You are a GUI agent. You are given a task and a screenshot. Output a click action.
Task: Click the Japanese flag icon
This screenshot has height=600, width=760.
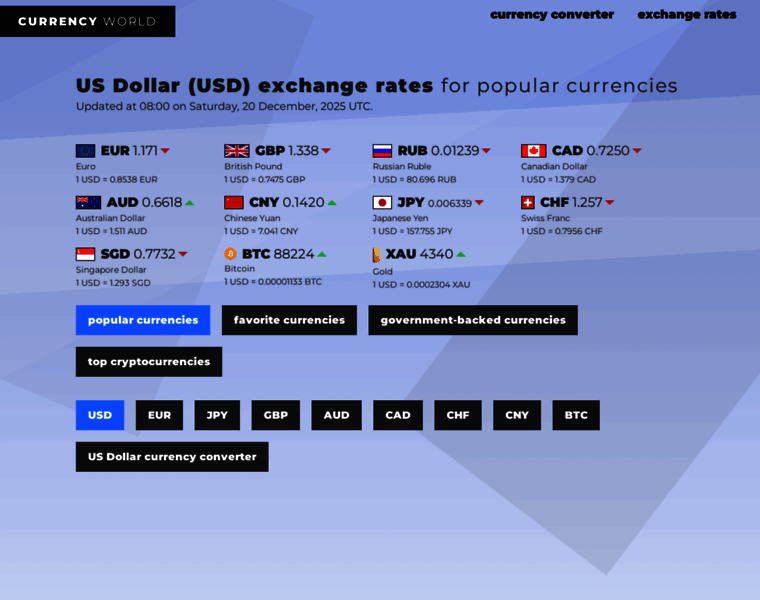(x=382, y=202)
